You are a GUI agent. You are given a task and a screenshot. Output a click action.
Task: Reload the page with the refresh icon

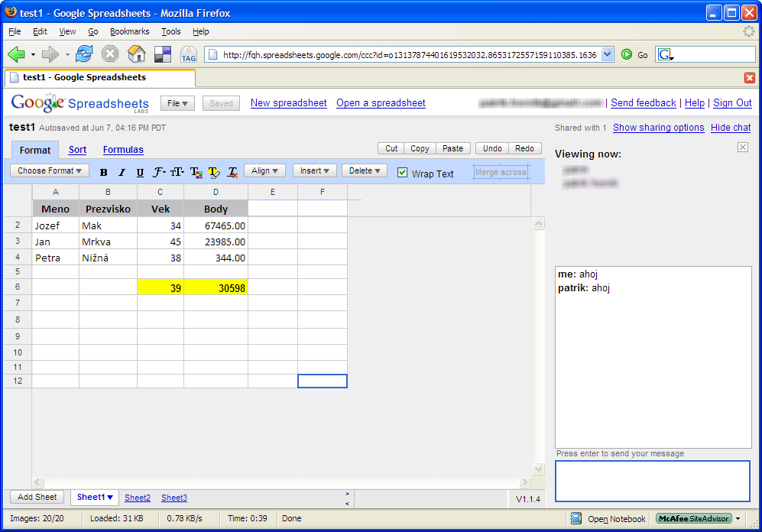84,54
